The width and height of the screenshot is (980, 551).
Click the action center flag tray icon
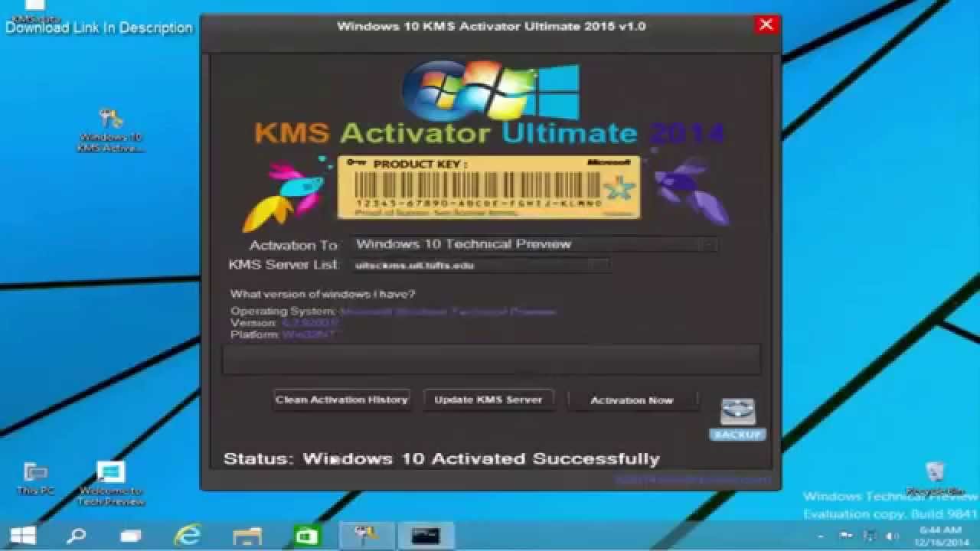pos(846,536)
